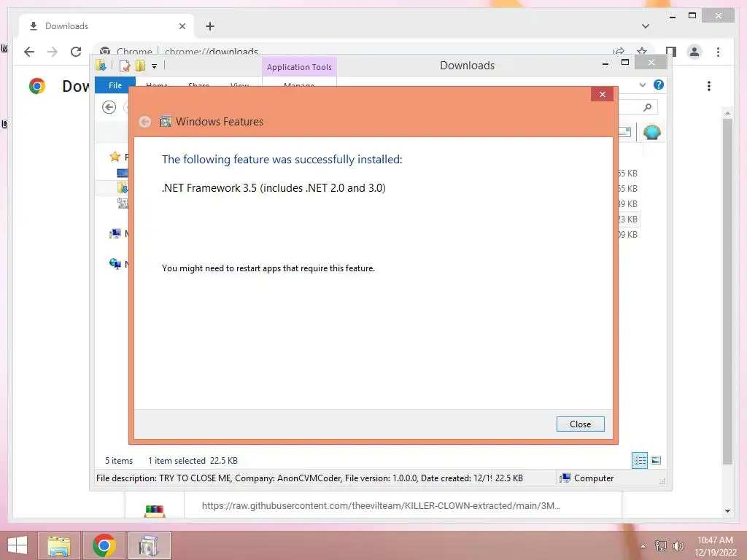Click the Windows Features taskbar icon
This screenshot has height=560, width=747.
tap(149, 545)
